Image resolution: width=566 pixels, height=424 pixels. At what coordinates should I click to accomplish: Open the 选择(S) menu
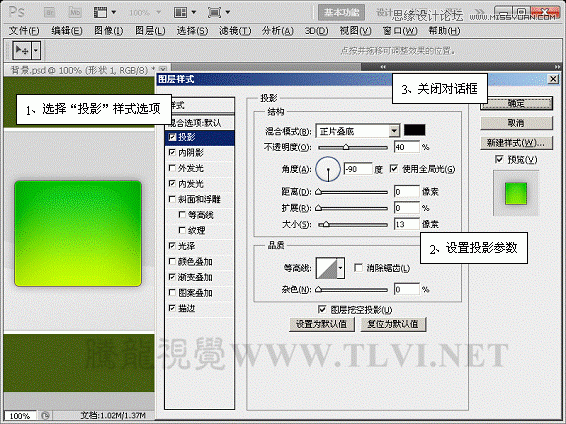192,31
